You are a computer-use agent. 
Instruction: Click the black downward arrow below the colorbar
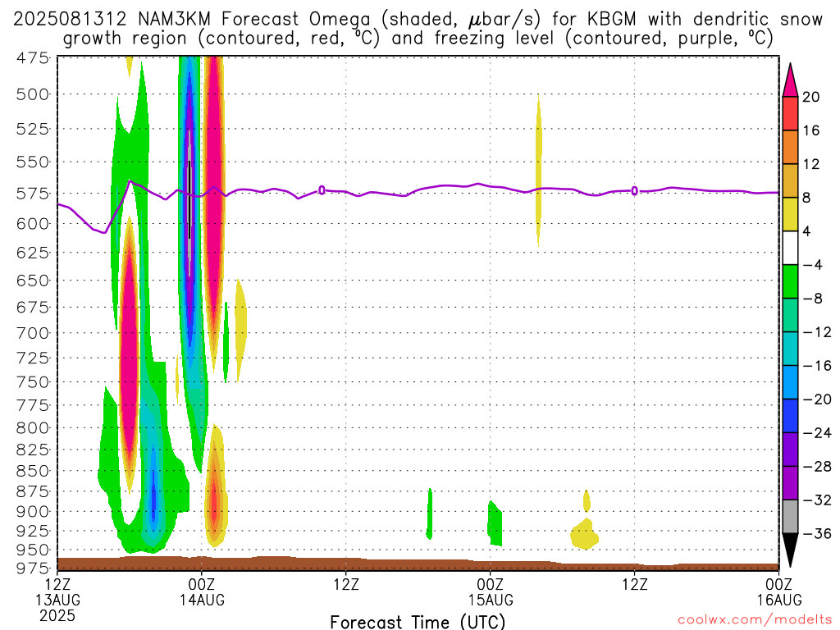(790, 550)
